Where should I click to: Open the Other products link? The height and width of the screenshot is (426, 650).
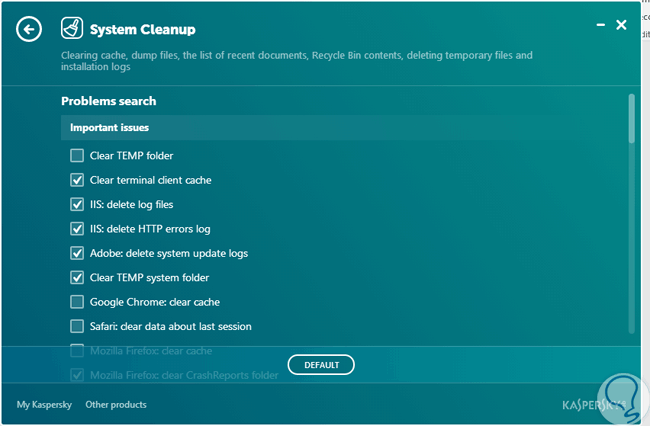tap(116, 405)
